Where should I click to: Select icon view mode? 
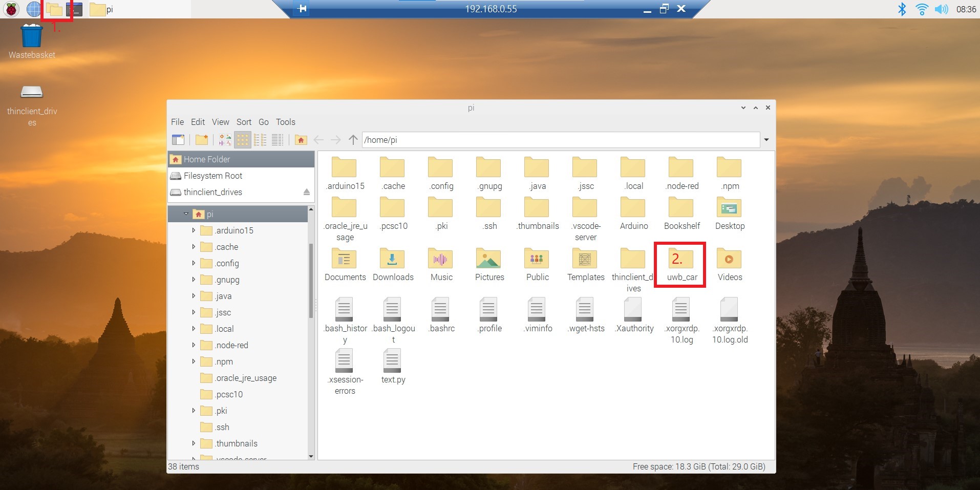[242, 140]
